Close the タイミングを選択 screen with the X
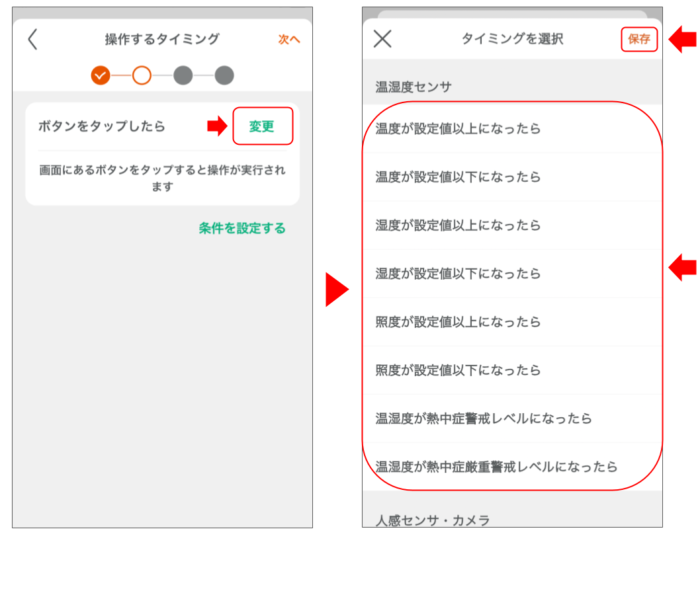This screenshot has width=700, height=599. point(382,38)
